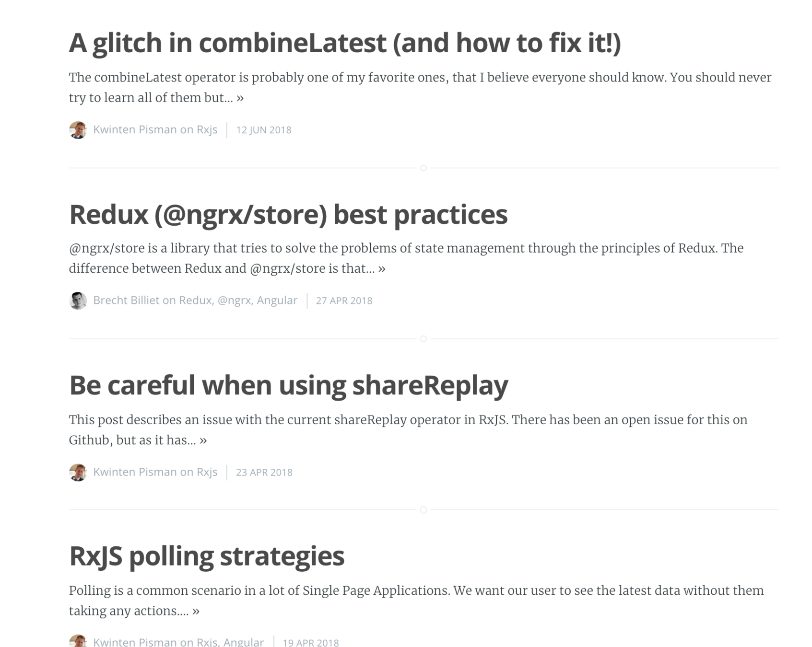Open the combineLatest glitch article title

345,43
